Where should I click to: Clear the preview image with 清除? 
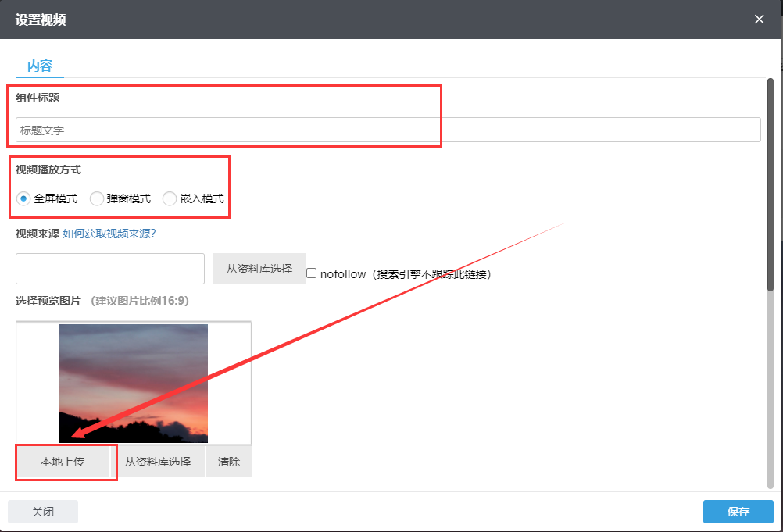229,462
